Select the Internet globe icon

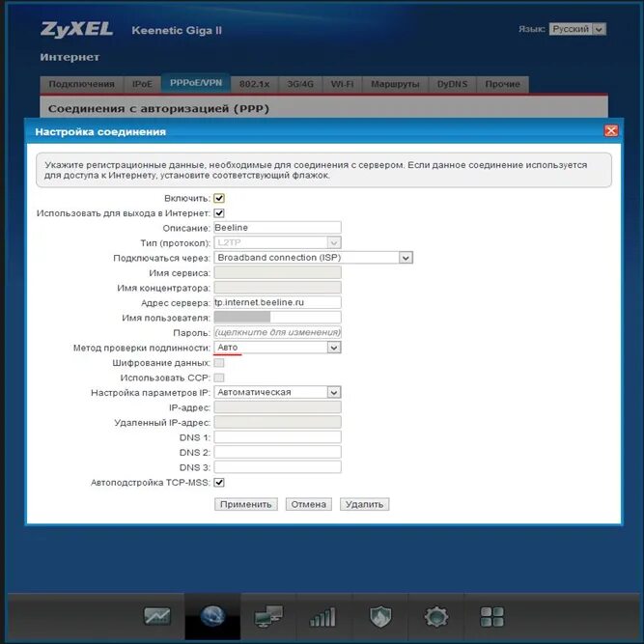point(212,616)
